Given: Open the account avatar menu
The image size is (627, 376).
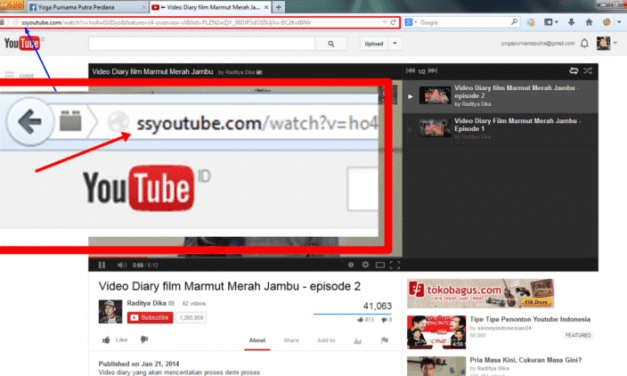Looking at the screenshot, I should (x=603, y=43).
